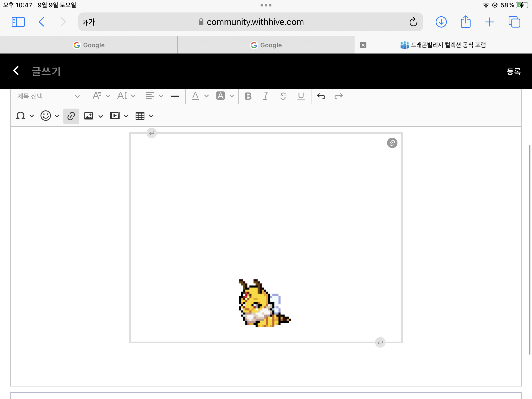Expand the font color dropdown arrow
This screenshot has height=399, width=532.
[x=207, y=96]
